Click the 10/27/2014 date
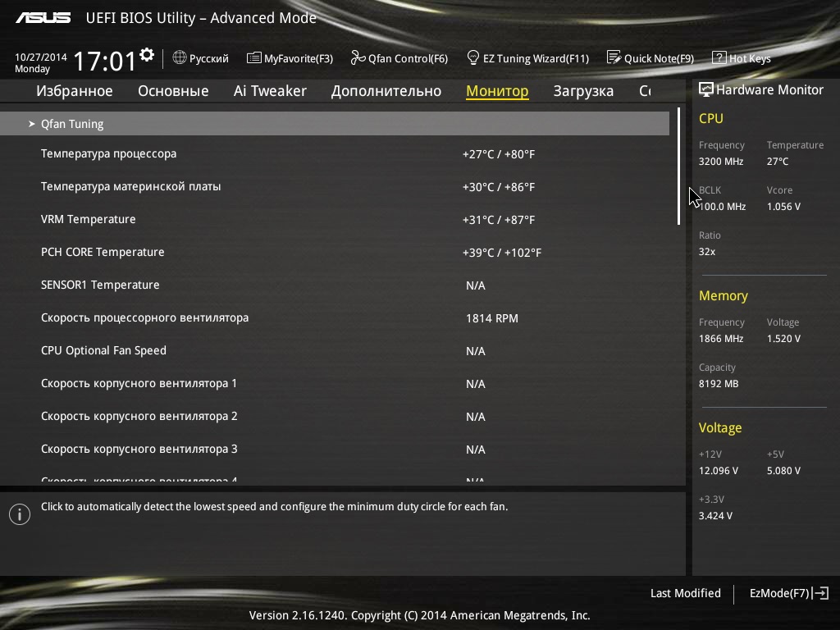 coord(41,57)
